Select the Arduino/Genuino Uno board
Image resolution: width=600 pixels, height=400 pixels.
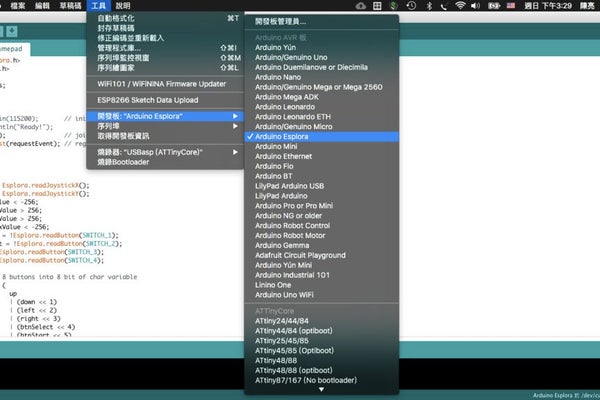point(321,57)
